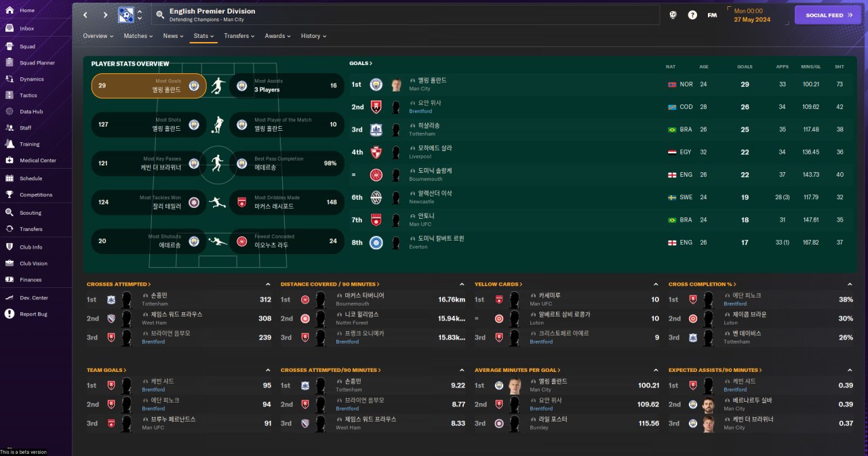
Task: Click the search magnifier icon
Action: [x=159, y=15]
